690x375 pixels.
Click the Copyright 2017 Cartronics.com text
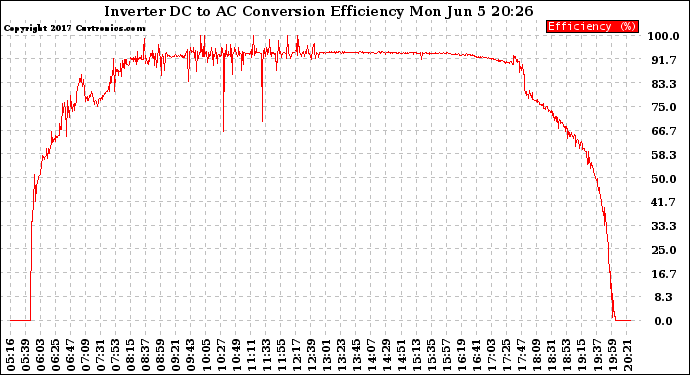pos(75,29)
